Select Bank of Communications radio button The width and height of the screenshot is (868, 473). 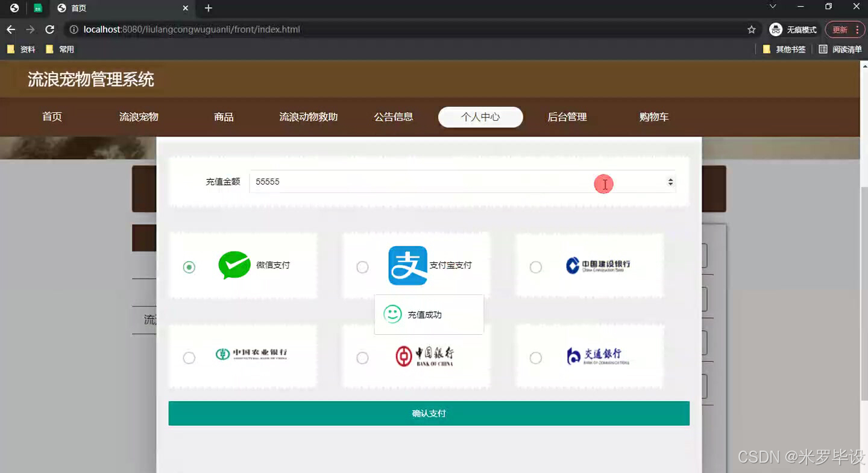tap(535, 358)
